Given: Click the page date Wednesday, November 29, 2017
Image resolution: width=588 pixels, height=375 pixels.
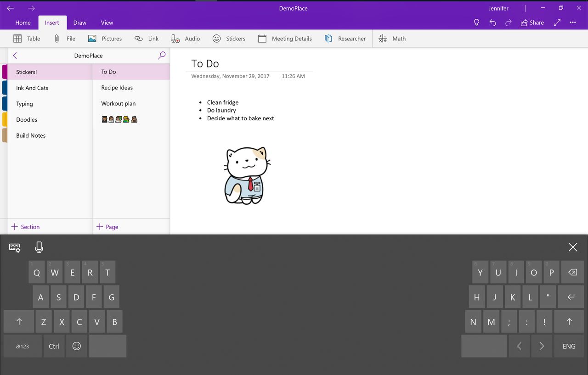Looking at the screenshot, I should click(230, 76).
